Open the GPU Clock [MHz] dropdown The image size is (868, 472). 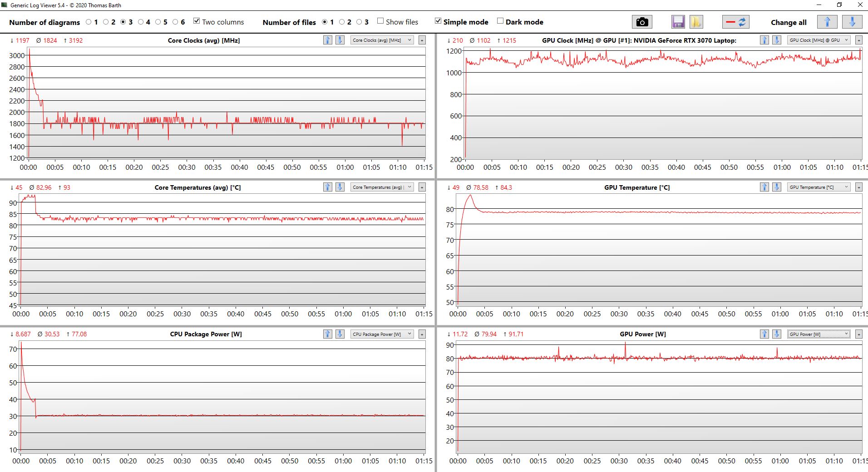click(818, 40)
